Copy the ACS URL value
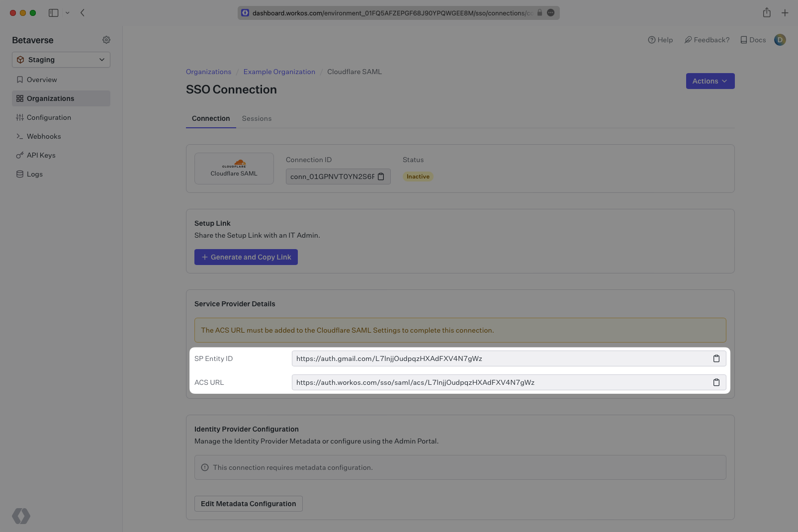Viewport: 798px width, 532px height. [716, 382]
